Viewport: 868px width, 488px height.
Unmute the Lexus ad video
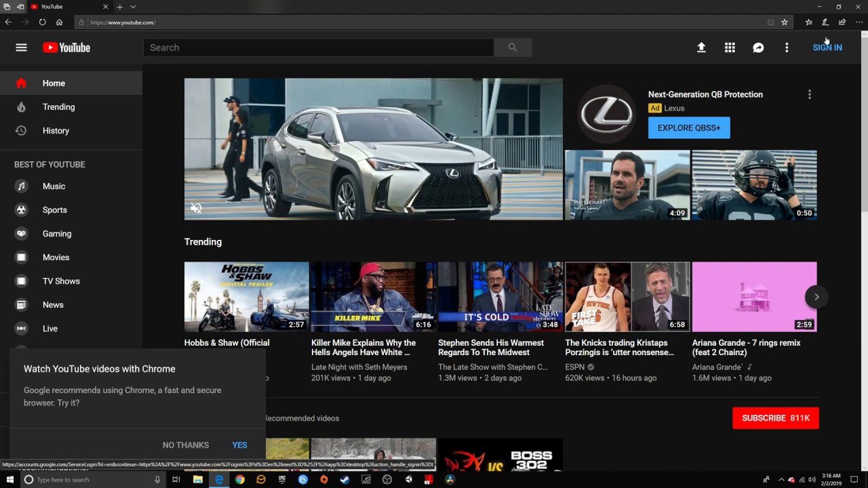pyautogui.click(x=196, y=208)
